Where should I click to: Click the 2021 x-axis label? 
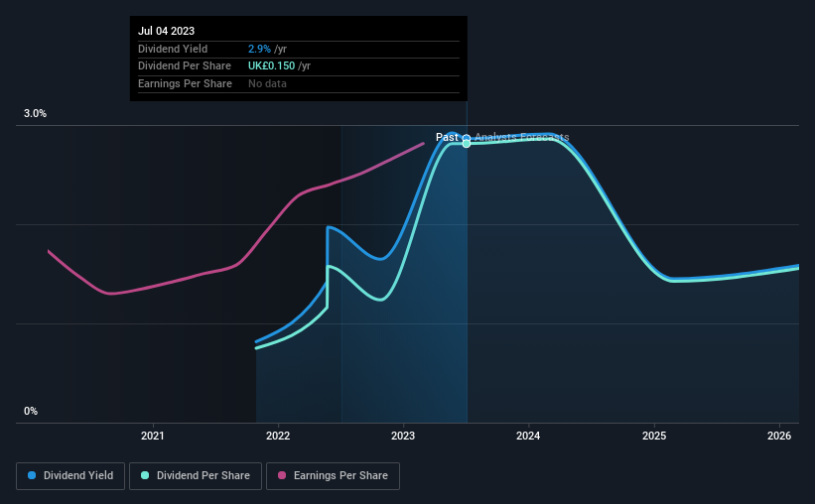point(153,436)
